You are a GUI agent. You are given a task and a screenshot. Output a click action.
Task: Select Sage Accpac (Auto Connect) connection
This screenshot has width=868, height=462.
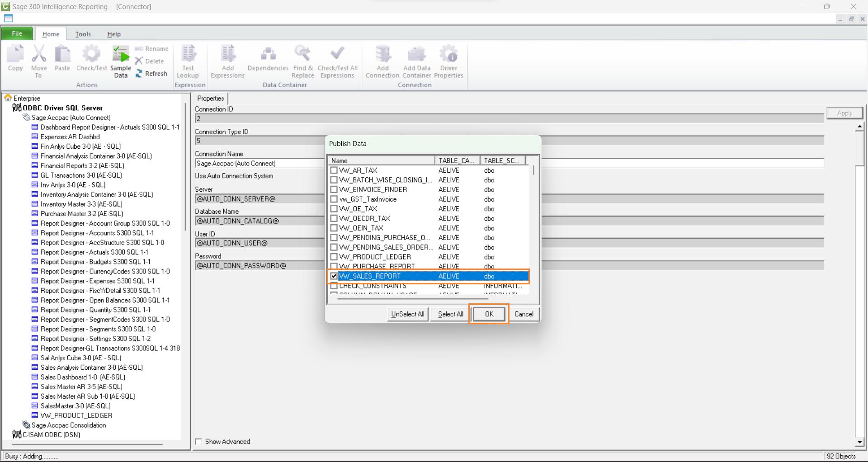[71, 118]
